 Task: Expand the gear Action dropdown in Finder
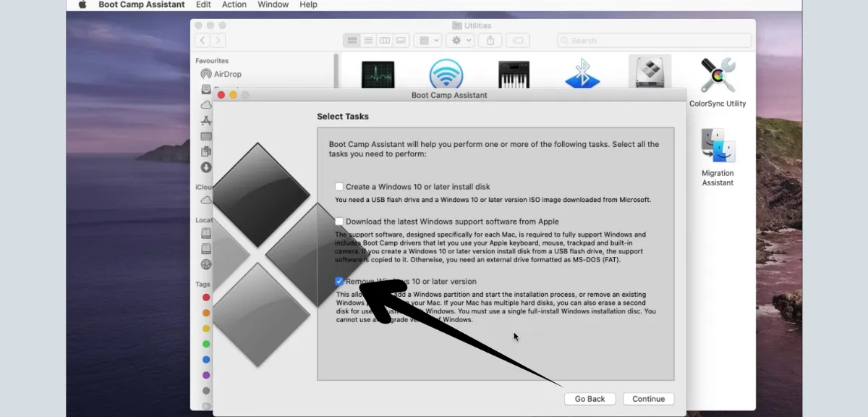coord(459,41)
